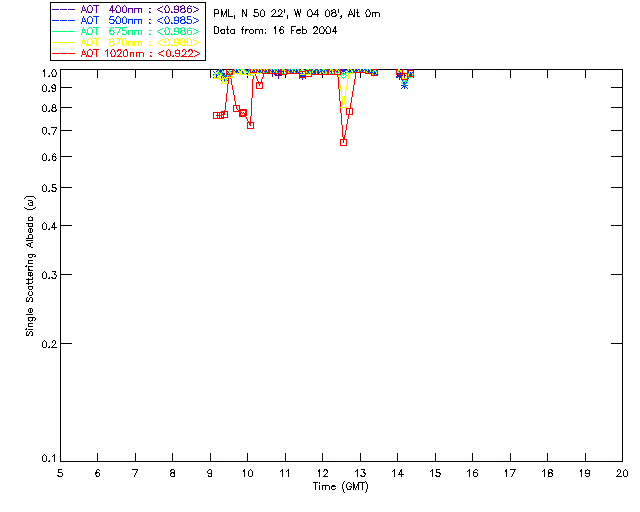The height and width of the screenshot is (512, 640).
Task: Click the x-axis tick label 5
Action: (60, 474)
